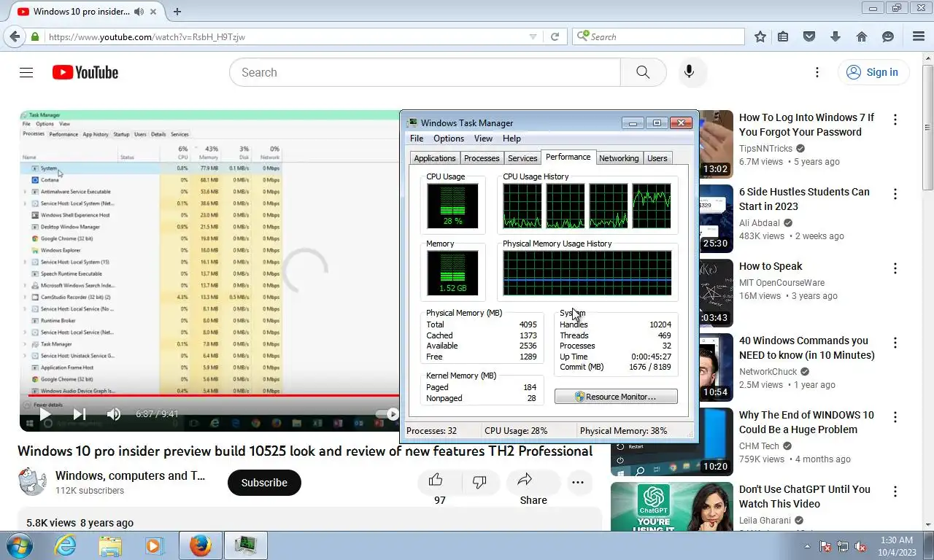The width and height of the screenshot is (934, 560).
Task: Open options for How To Log Into Windows 7
Action: pyautogui.click(x=895, y=119)
